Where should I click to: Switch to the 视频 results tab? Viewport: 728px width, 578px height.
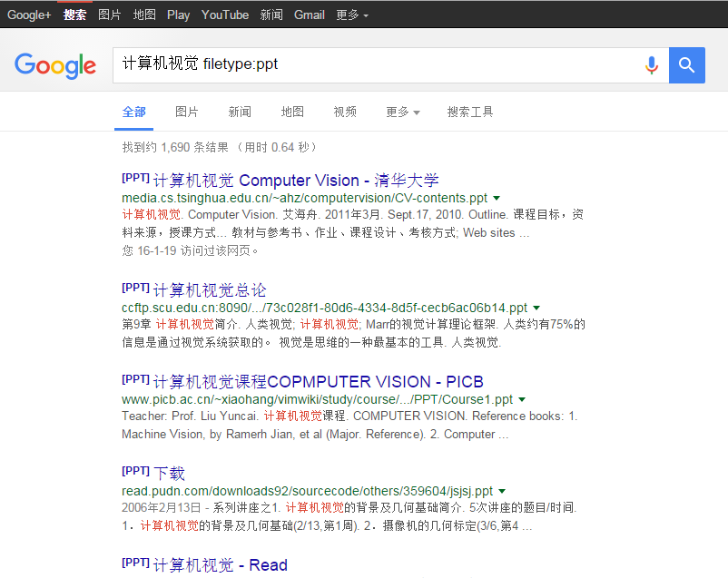tap(345, 112)
